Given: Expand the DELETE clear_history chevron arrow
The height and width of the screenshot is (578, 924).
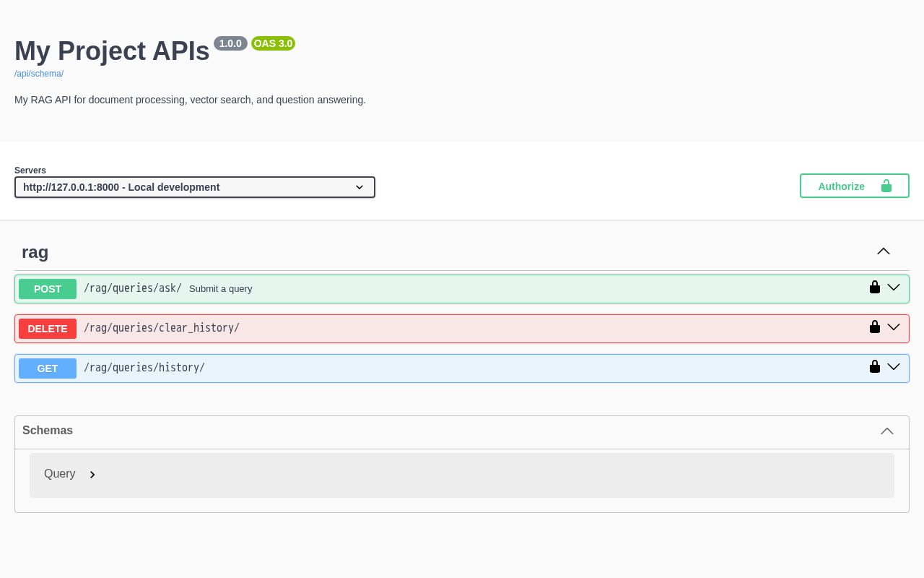Looking at the screenshot, I should pos(894,327).
